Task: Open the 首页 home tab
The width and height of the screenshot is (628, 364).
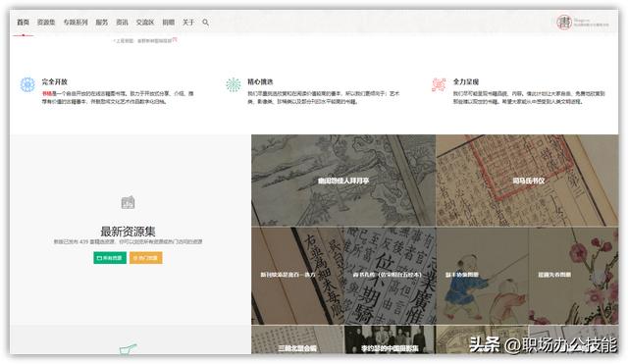Action: coord(23,23)
